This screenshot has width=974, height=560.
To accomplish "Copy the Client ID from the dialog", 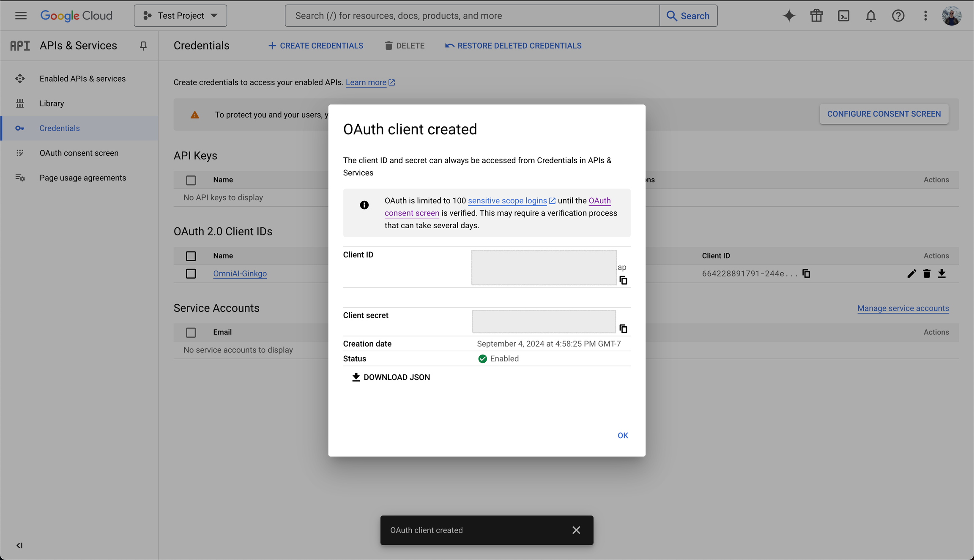I will pos(623,280).
